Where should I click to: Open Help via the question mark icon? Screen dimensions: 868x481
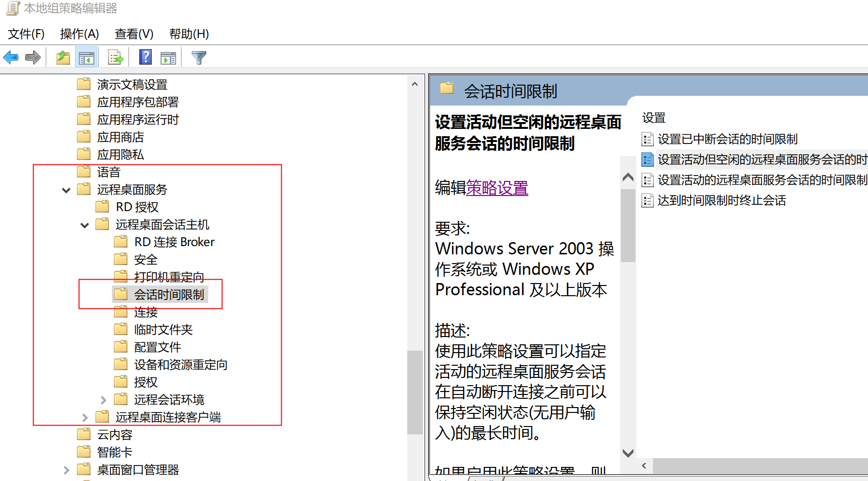(x=145, y=57)
